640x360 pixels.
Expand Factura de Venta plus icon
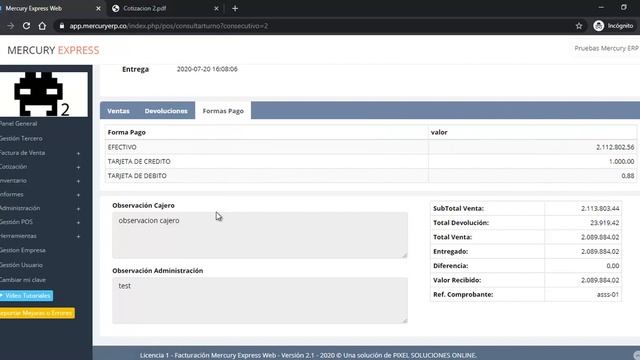pos(78,153)
